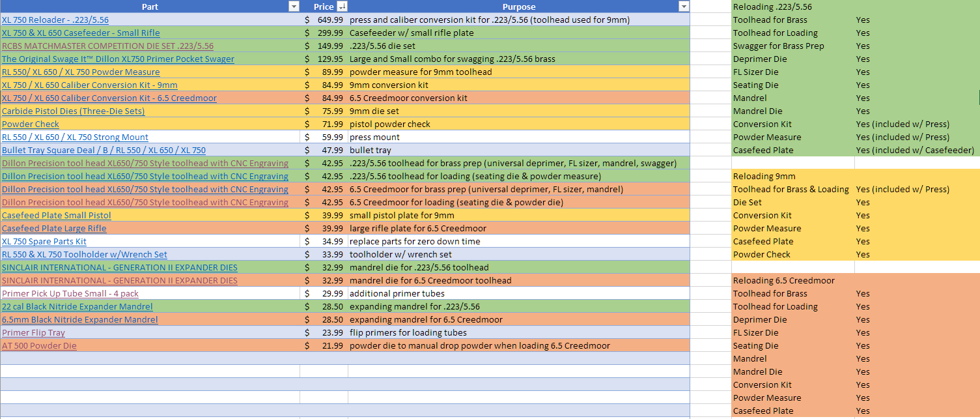Select the 59.99 price cell
This screenshot has width=980, height=419.
[324, 137]
